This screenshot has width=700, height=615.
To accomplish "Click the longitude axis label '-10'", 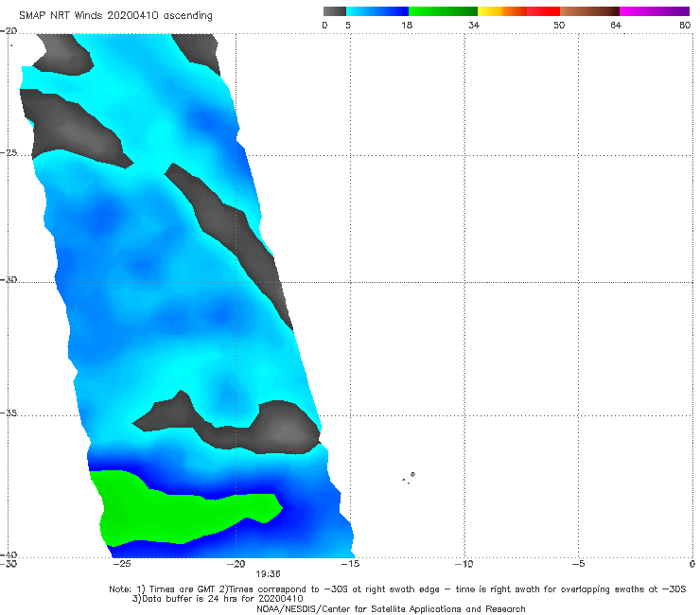I will 464,564.
